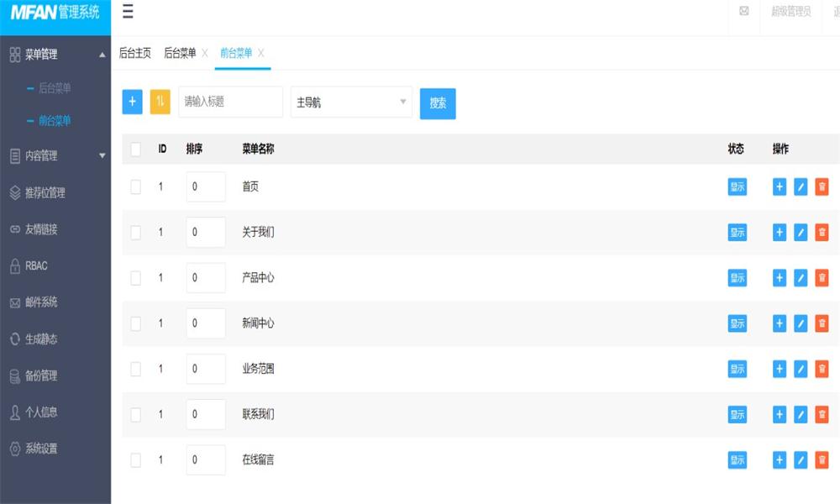Check the select-all checkbox in table header

(x=135, y=150)
